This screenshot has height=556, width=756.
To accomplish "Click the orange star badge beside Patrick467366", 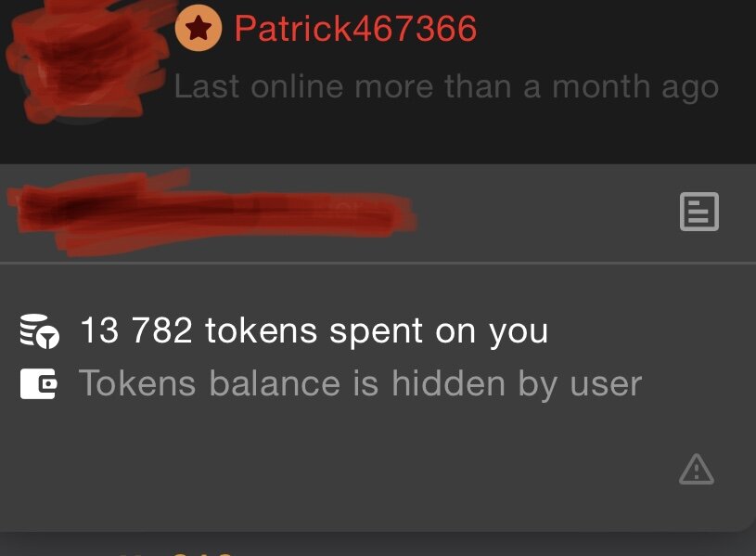I will tap(199, 28).
